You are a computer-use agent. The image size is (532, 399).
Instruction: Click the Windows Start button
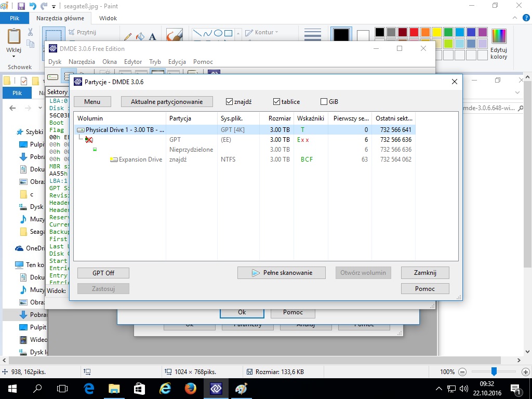(x=12, y=389)
